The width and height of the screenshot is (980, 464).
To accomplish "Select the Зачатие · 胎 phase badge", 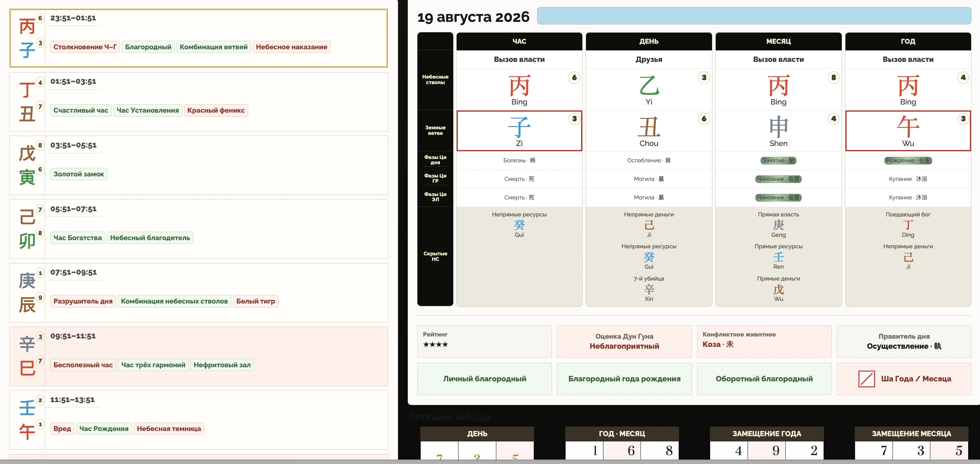I will coord(778,160).
